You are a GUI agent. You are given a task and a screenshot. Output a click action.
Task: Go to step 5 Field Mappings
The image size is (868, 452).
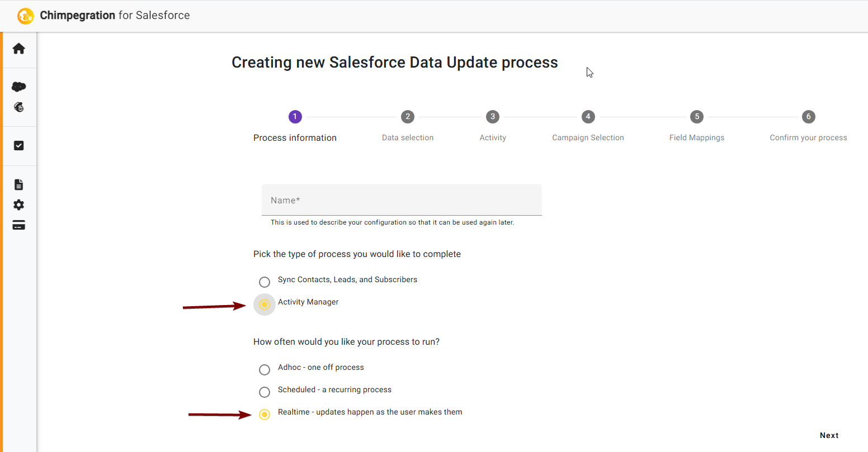(697, 127)
